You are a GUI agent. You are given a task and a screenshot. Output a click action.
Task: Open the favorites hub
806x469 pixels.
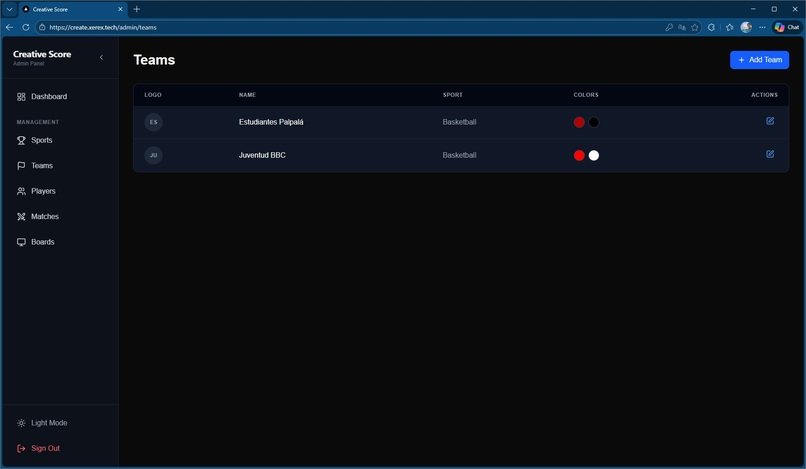click(x=729, y=27)
